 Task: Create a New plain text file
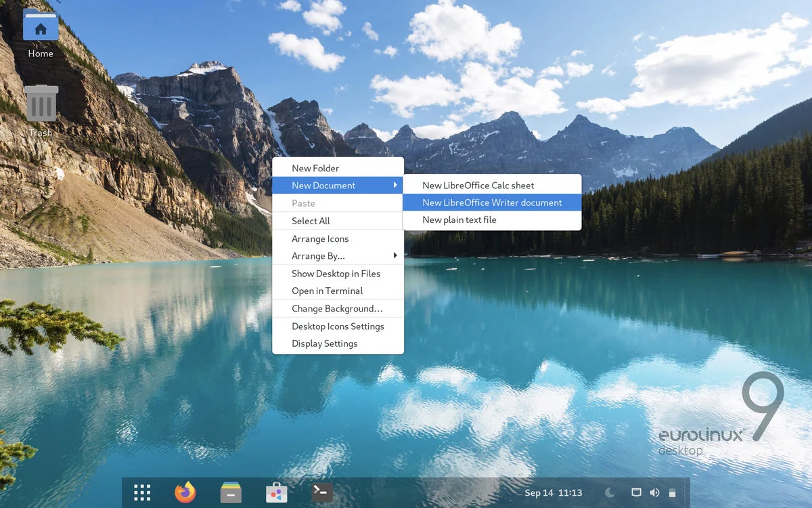click(x=459, y=219)
